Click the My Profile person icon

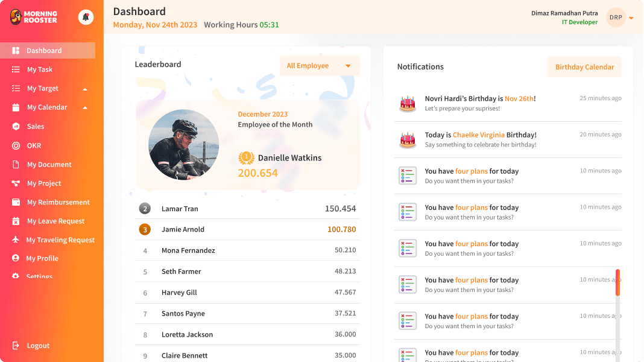(16, 258)
